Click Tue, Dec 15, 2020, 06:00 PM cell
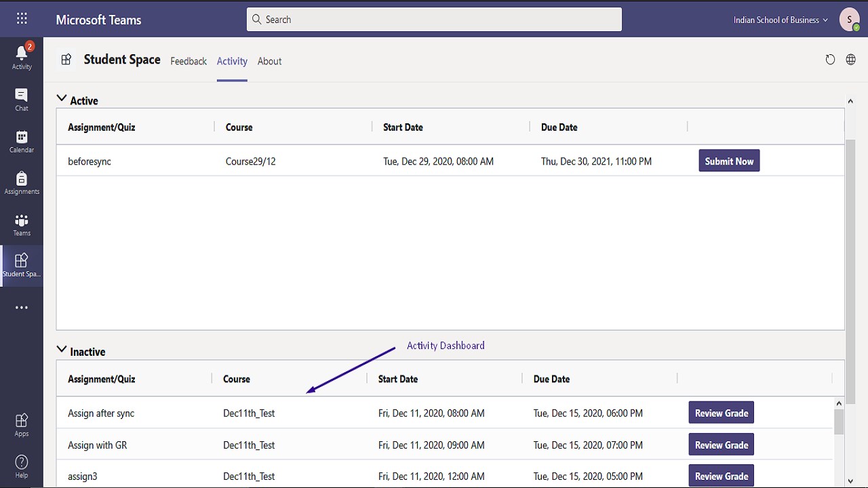868x488 pixels. coord(588,413)
